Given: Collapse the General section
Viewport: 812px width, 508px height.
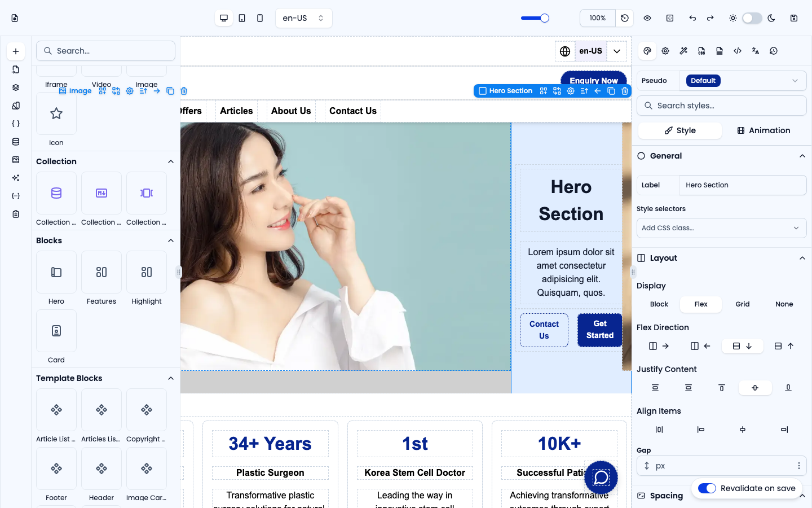Looking at the screenshot, I should coord(802,156).
